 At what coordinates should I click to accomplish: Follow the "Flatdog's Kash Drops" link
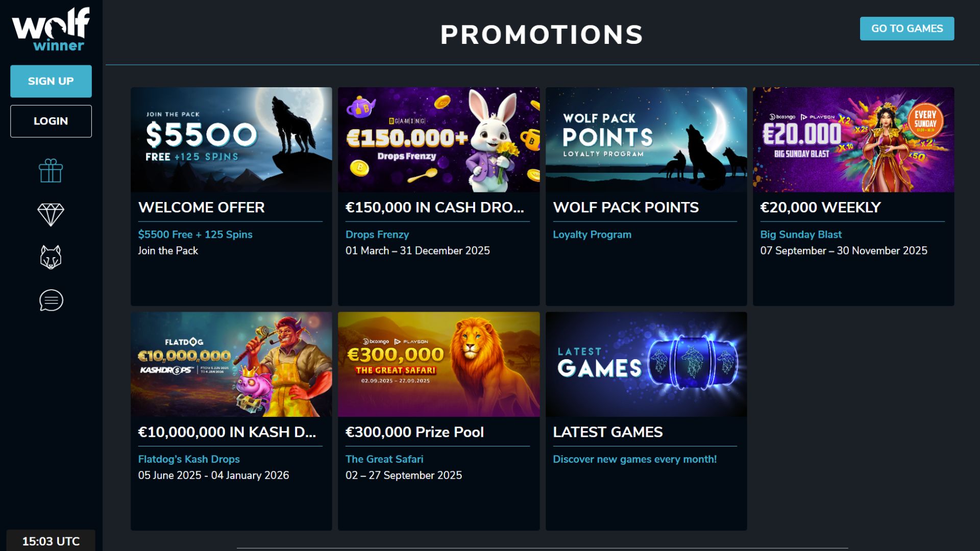point(189,459)
